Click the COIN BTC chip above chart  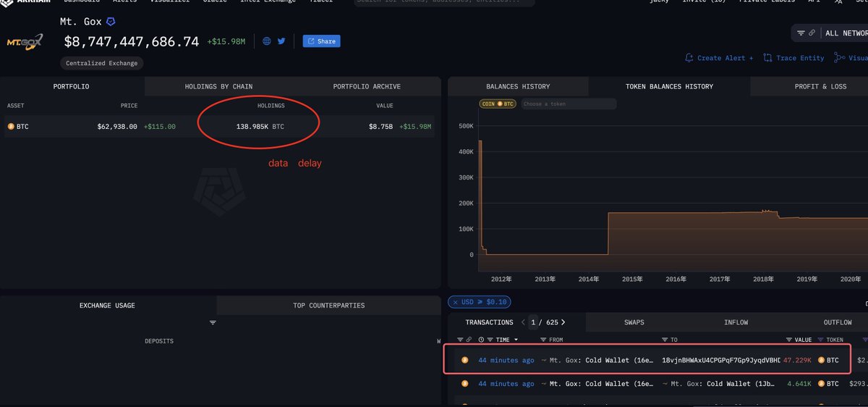498,104
